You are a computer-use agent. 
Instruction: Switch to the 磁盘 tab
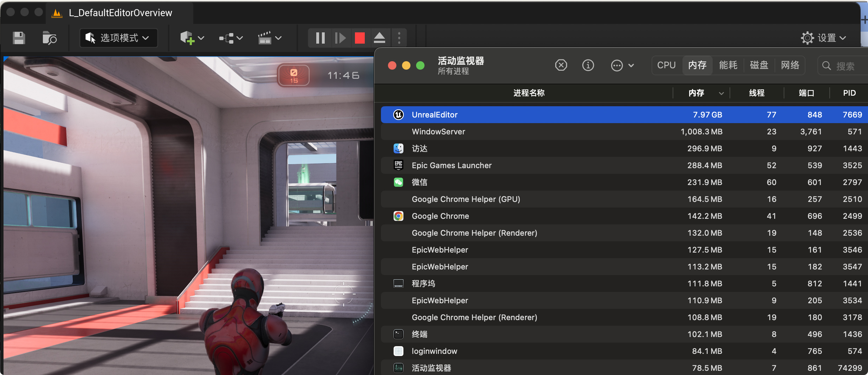coord(759,65)
